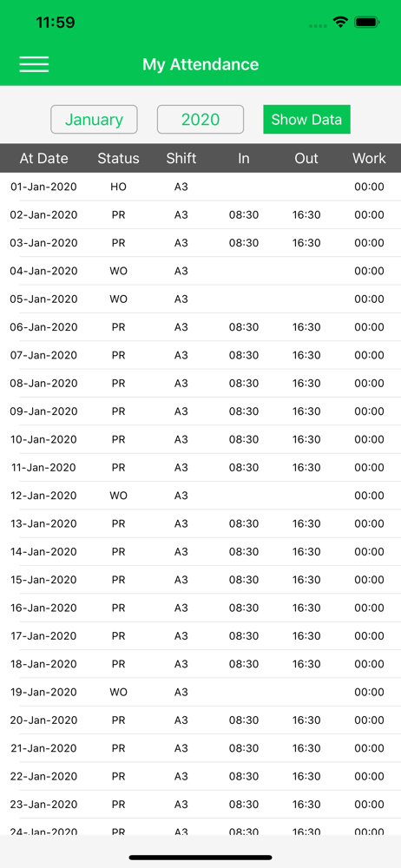Select the 12-Jan-2020 week-off row

pyautogui.click(x=200, y=496)
